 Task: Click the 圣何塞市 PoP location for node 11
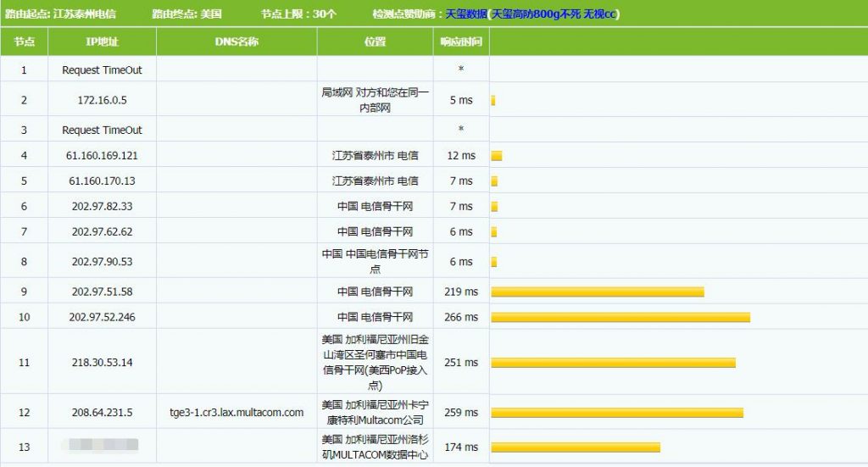[x=375, y=363]
